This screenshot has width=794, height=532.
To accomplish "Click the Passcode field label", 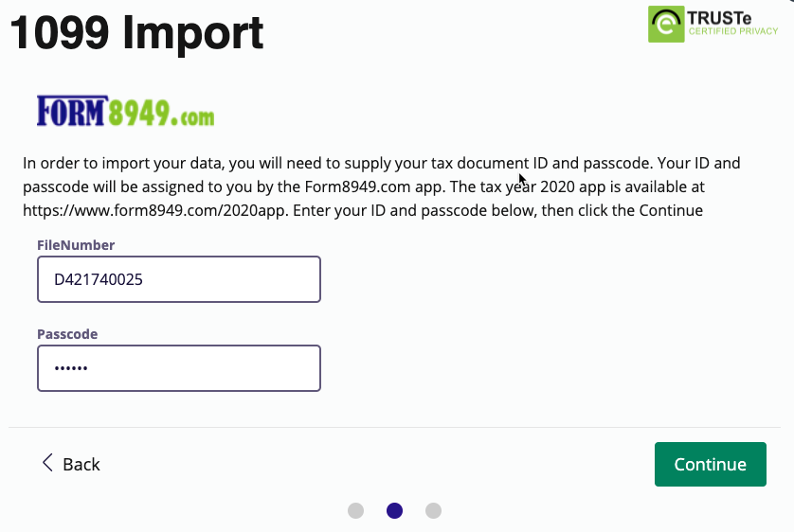I will point(67,334).
